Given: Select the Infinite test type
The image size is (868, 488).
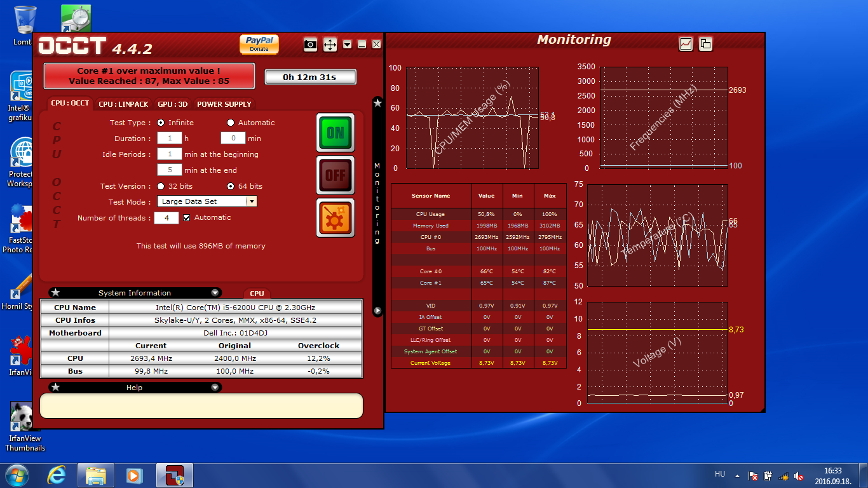Looking at the screenshot, I should 161,123.
